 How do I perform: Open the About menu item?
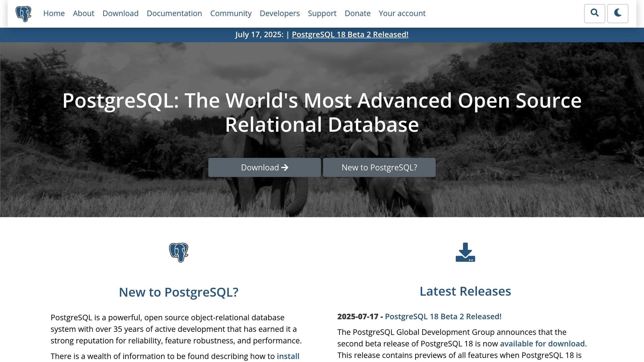pos(83,13)
